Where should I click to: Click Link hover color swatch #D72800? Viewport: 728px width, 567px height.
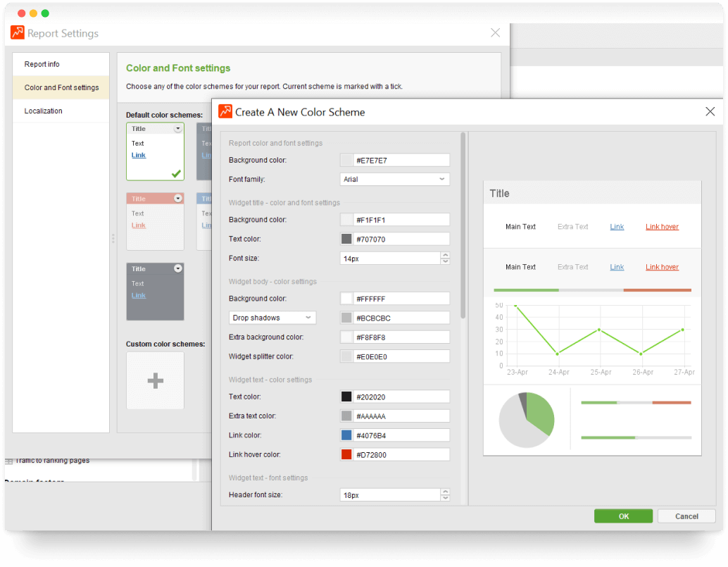point(346,454)
